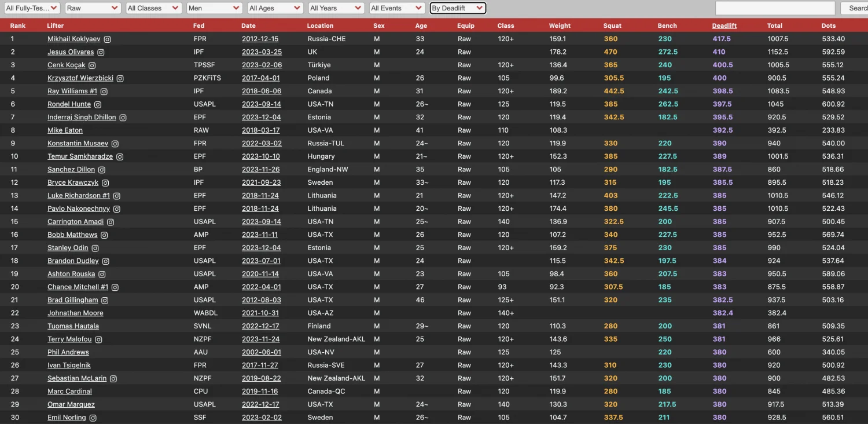Open the Men sex filter dropdown
868x424 pixels.
pos(214,8)
